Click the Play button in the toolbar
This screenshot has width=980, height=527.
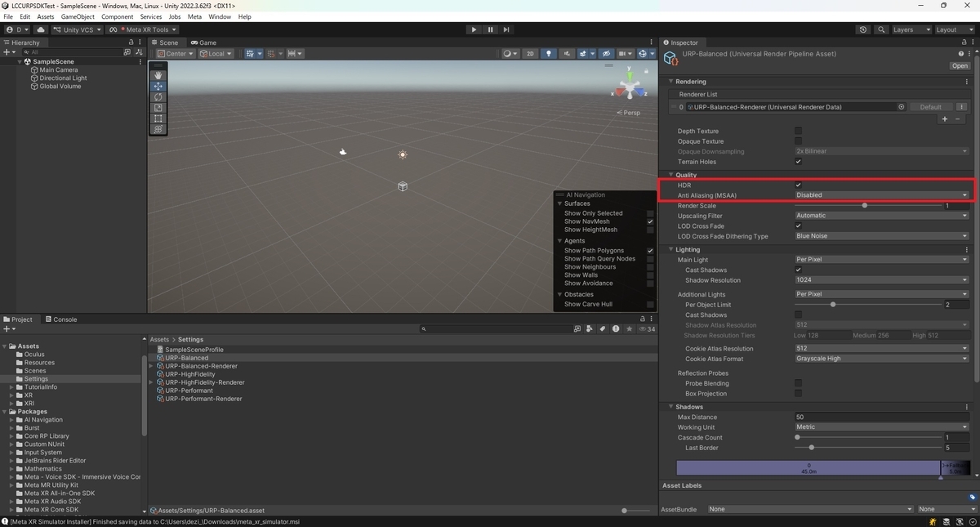click(x=474, y=29)
